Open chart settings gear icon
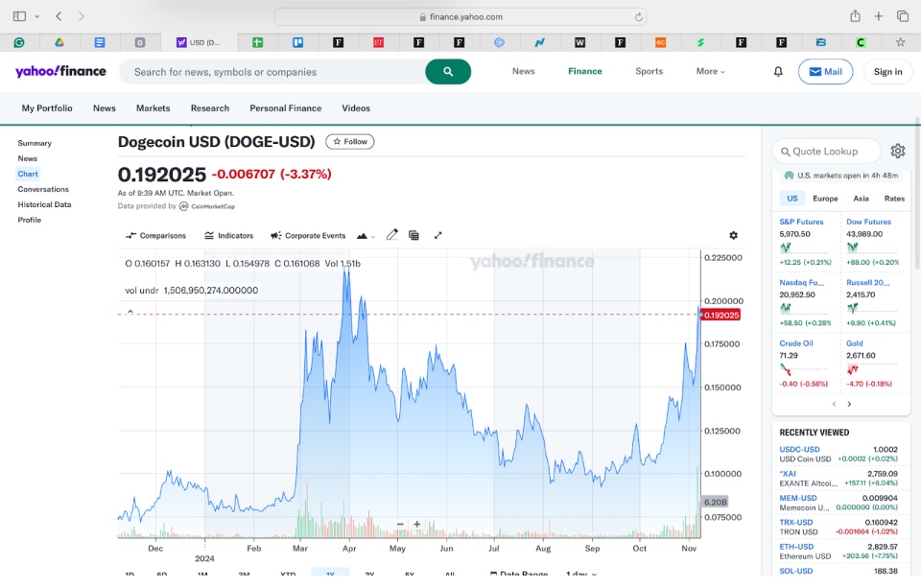Image resolution: width=921 pixels, height=588 pixels. (733, 235)
